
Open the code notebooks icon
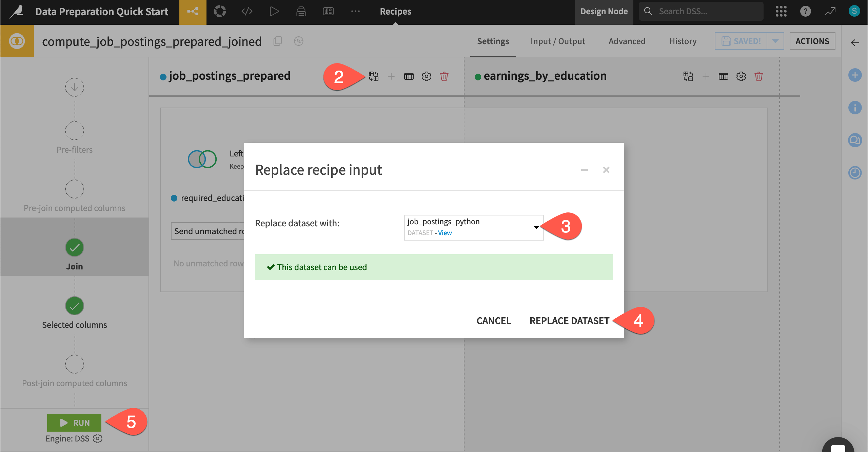(247, 12)
